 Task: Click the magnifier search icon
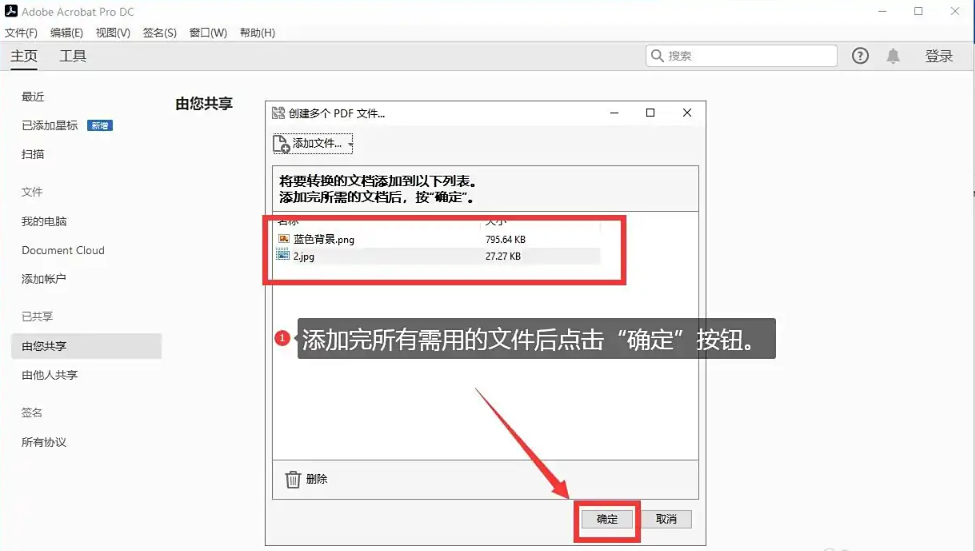pyautogui.click(x=657, y=56)
